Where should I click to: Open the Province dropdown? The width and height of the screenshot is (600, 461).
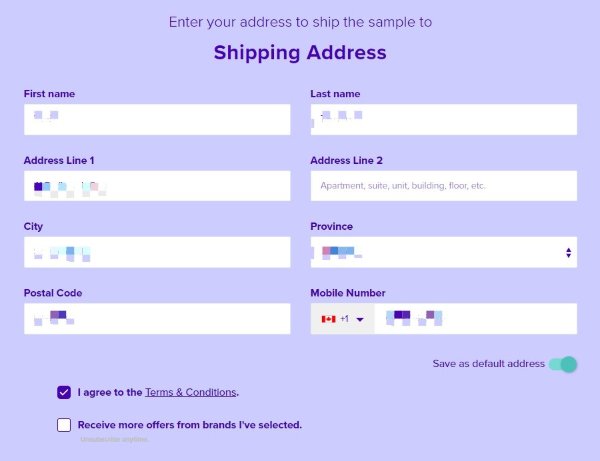(443, 252)
